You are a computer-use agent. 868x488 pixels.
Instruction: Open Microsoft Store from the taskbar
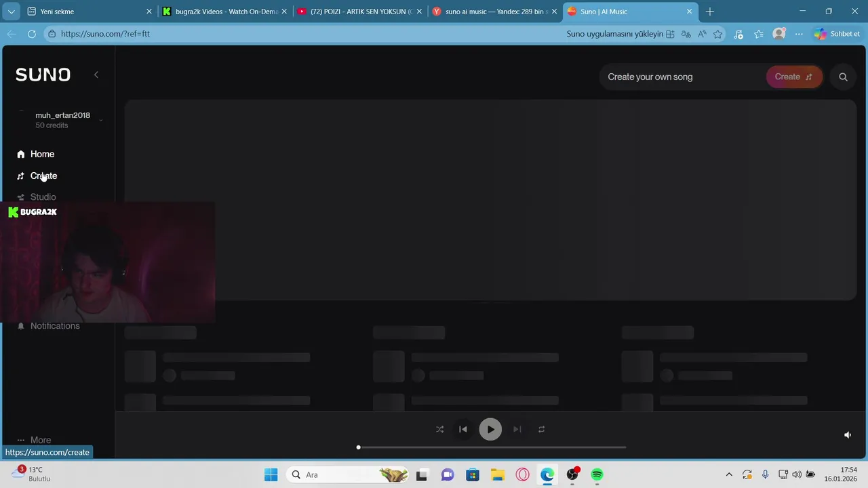tap(472, 474)
